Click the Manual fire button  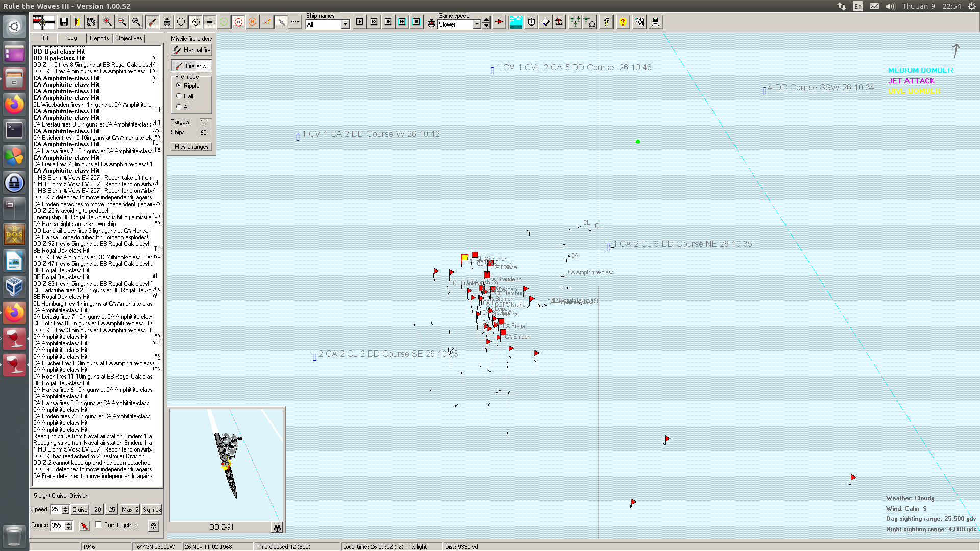[191, 50]
